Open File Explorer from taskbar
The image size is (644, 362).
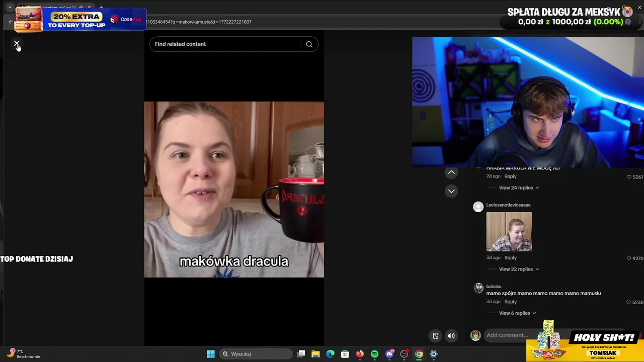[x=315, y=354]
